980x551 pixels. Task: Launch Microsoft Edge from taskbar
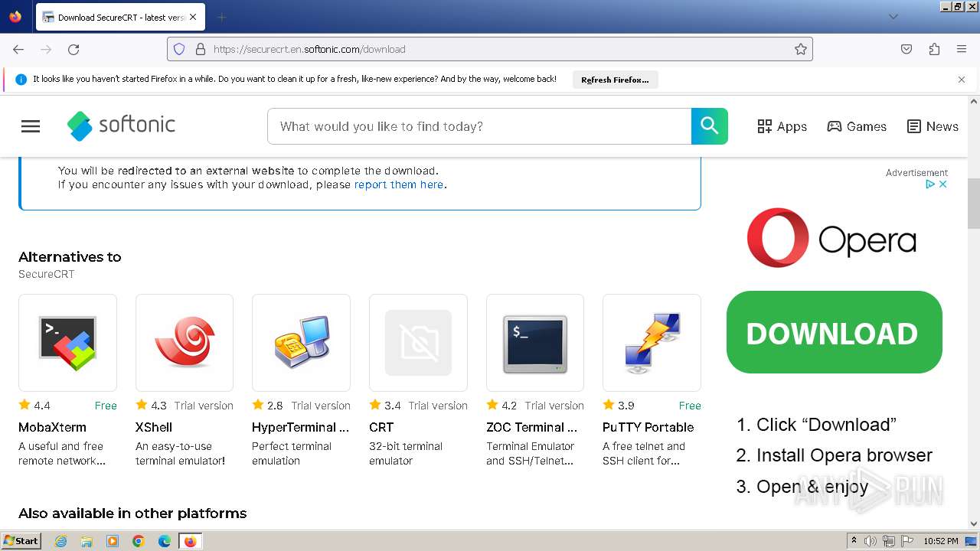click(x=165, y=541)
